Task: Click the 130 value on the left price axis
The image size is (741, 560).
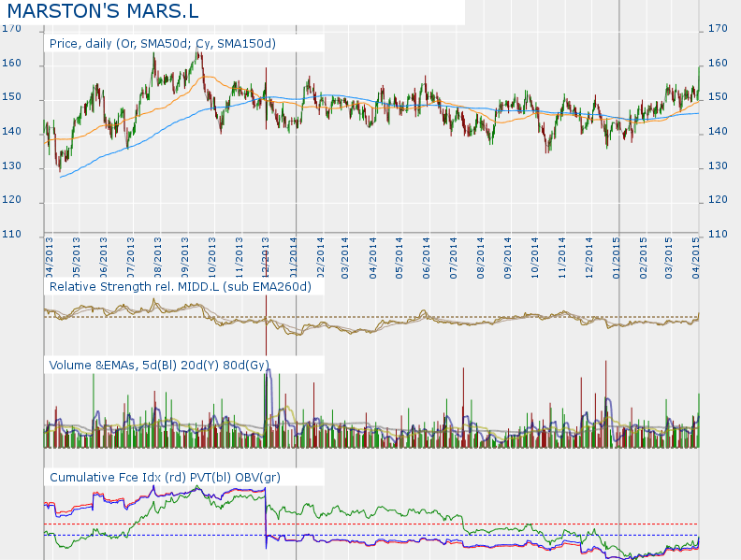Action: coord(11,166)
